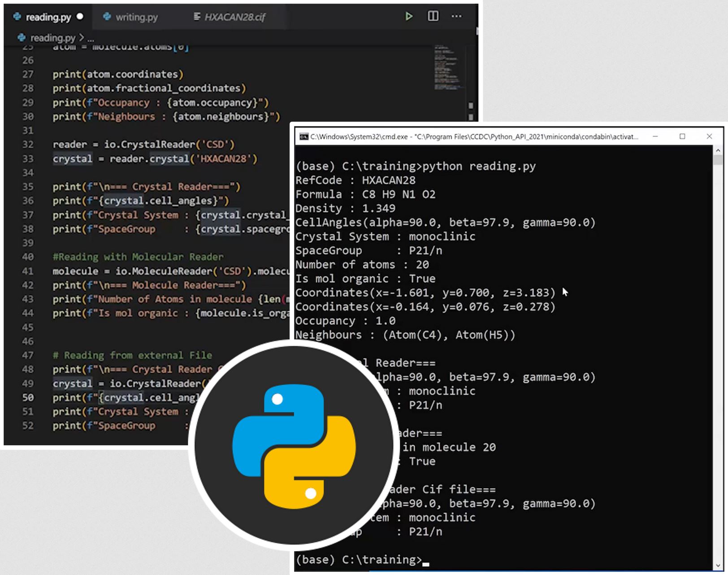
Task: Click the terminal scrollbar up arrow
Action: click(x=718, y=151)
